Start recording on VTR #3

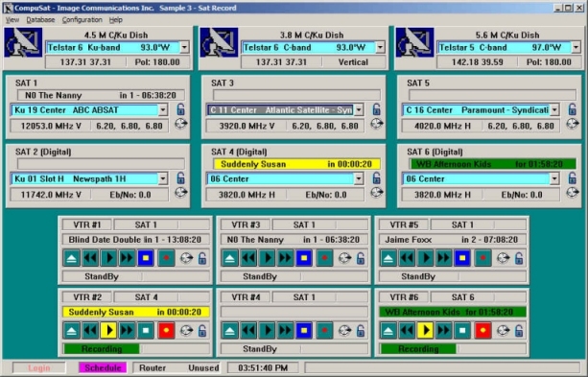point(324,258)
